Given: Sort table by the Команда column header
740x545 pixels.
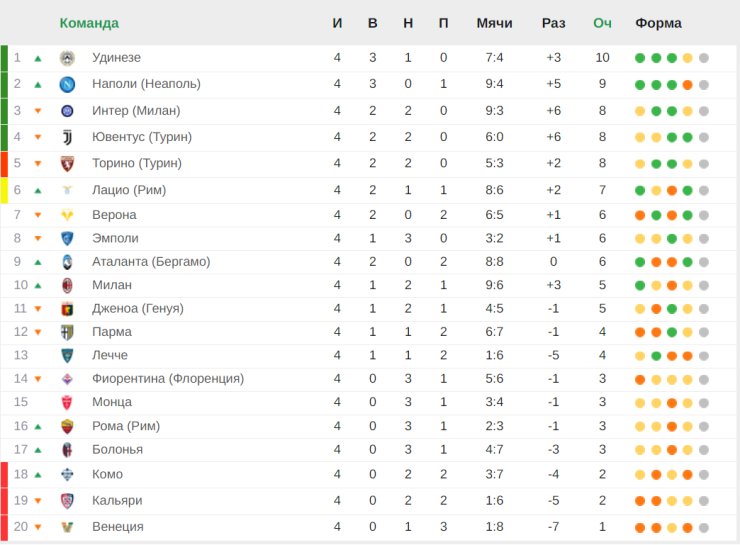Looking at the screenshot, I should (89, 23).
